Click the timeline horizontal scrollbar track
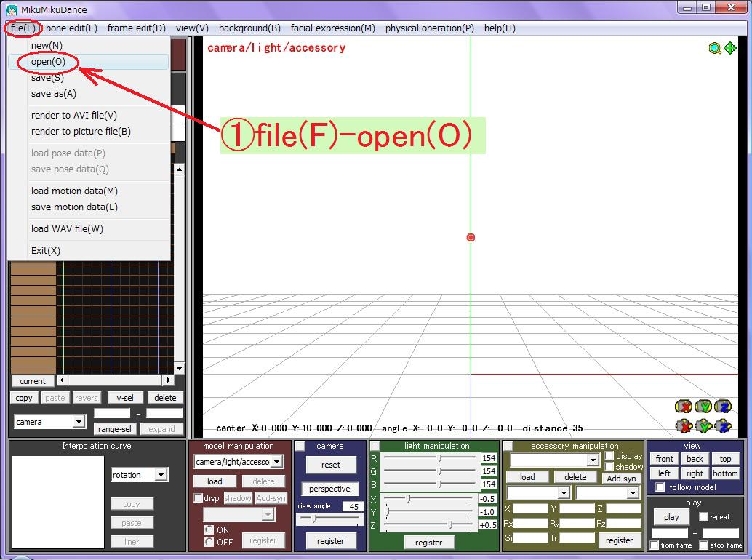This screenshot has height=560, width=752. point(115,380)
